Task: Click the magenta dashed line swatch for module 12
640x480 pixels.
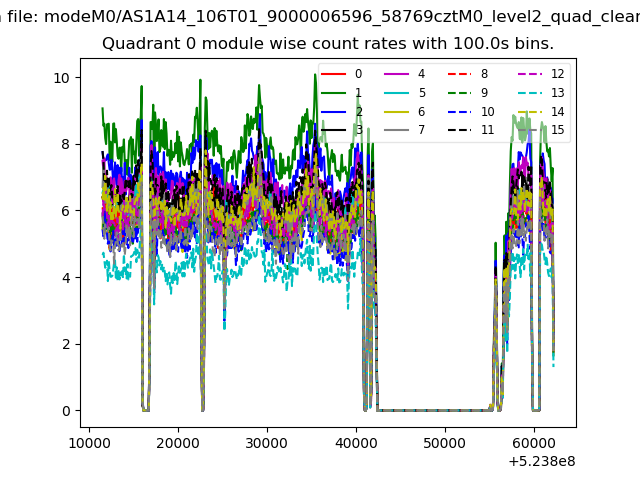Action: coord(530,74)
